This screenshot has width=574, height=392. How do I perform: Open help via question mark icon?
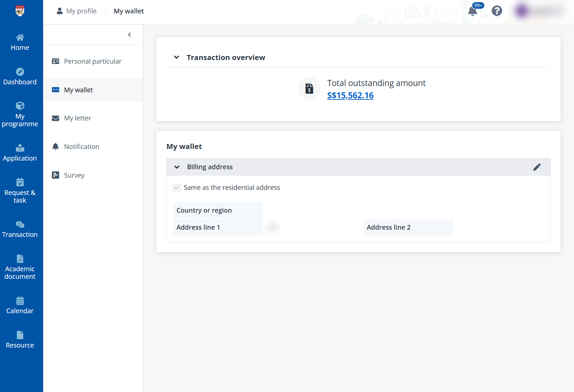coord(497,11)
